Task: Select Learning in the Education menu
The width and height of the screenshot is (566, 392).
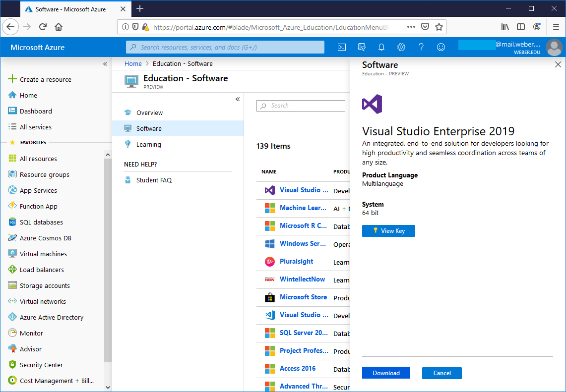Action: [148, 144]
